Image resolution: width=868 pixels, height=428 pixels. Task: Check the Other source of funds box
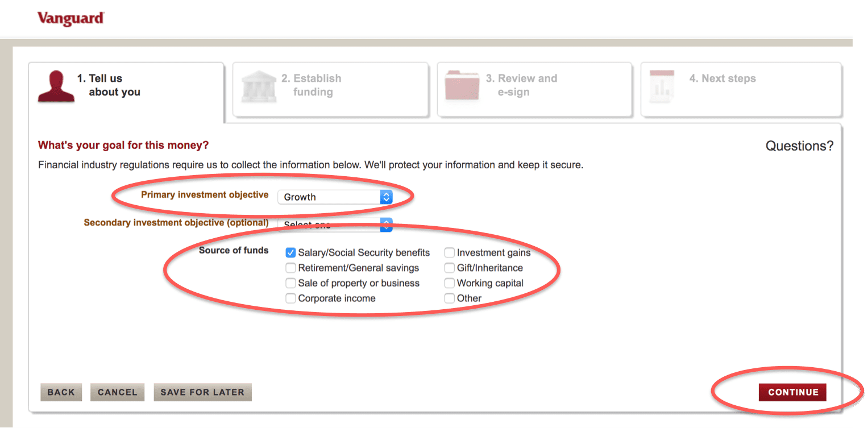(x=450, y=298)
